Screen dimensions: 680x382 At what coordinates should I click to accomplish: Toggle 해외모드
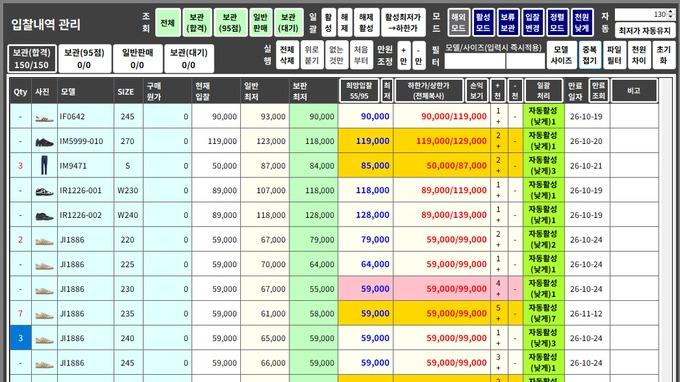pyautogui.click(x=458, y=23)
